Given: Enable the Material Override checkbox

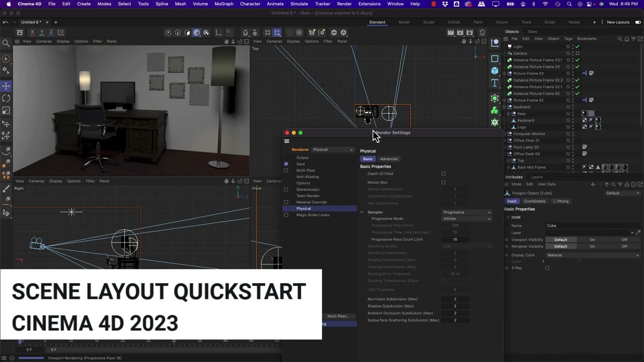Looking at the screenshot, I should [286, 202].
